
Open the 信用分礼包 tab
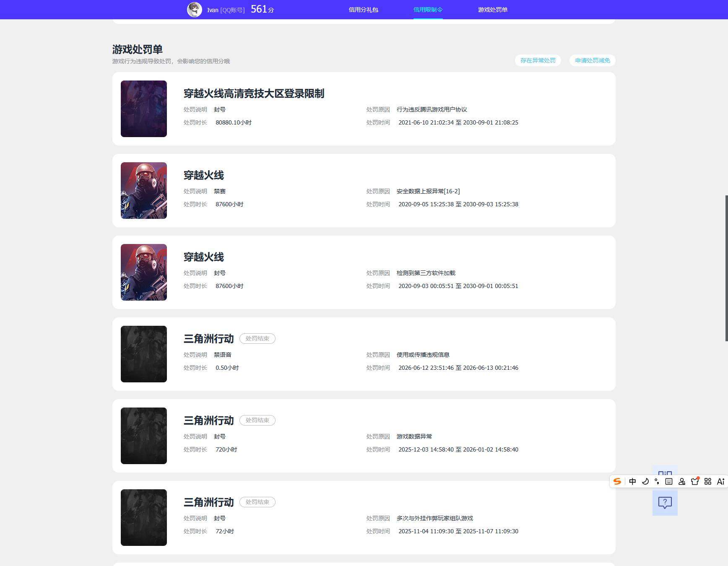pyautogui.click(x=363, y=10)
